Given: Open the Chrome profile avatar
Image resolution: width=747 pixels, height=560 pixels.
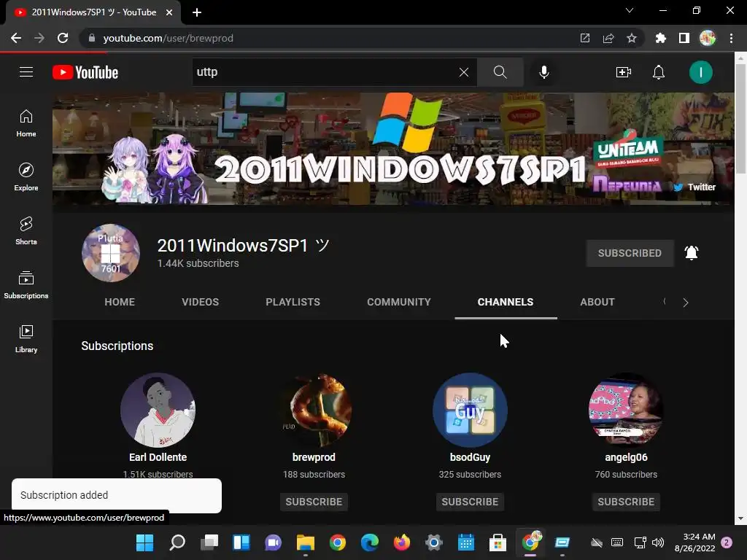Looking at the screenshot, I should coord(708,38).
